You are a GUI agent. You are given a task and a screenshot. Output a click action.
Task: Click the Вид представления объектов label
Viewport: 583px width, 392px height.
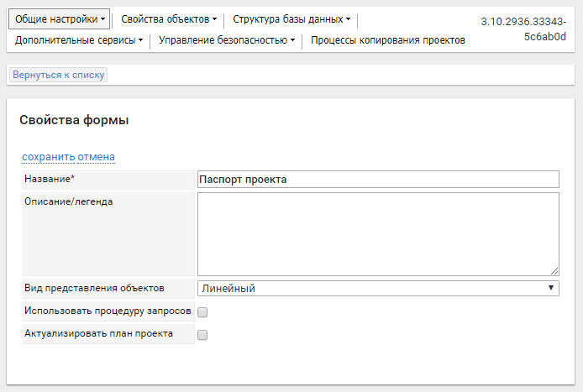click(x=94, y=288)
